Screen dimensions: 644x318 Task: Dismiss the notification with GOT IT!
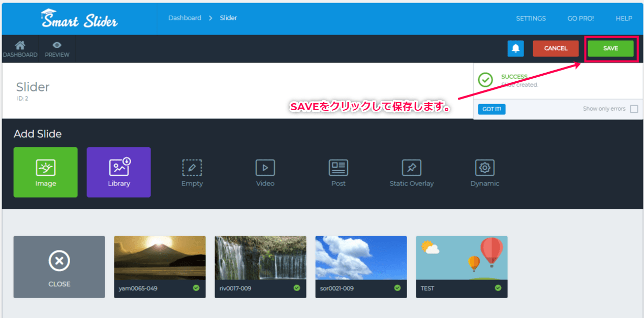click(492, 109)
